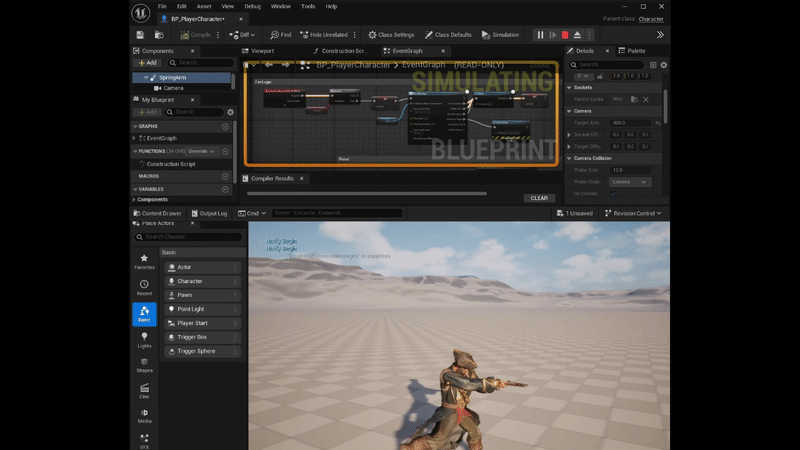
Task: Open the Override functions dropdown
Action: click(201, 151)
